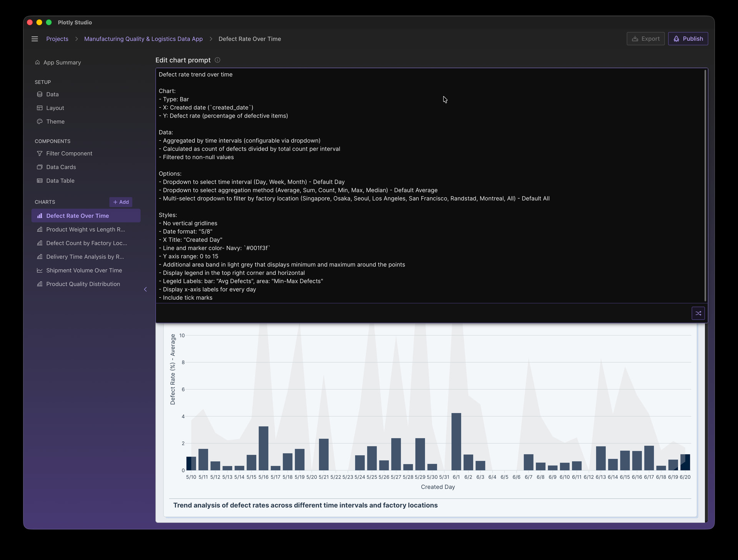Click the Data Table icon

pyautogui.click(x=40, y=181)
